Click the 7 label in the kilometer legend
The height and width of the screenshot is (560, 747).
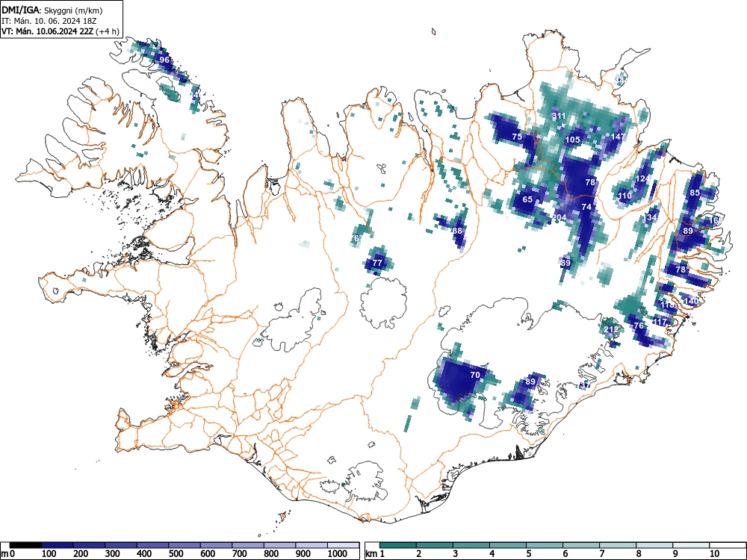tap(601, 554)
